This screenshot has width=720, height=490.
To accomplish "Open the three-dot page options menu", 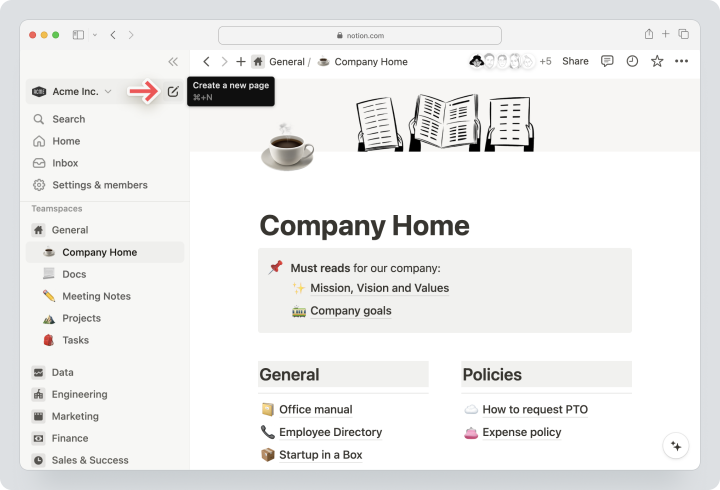I will coord(681,61).
